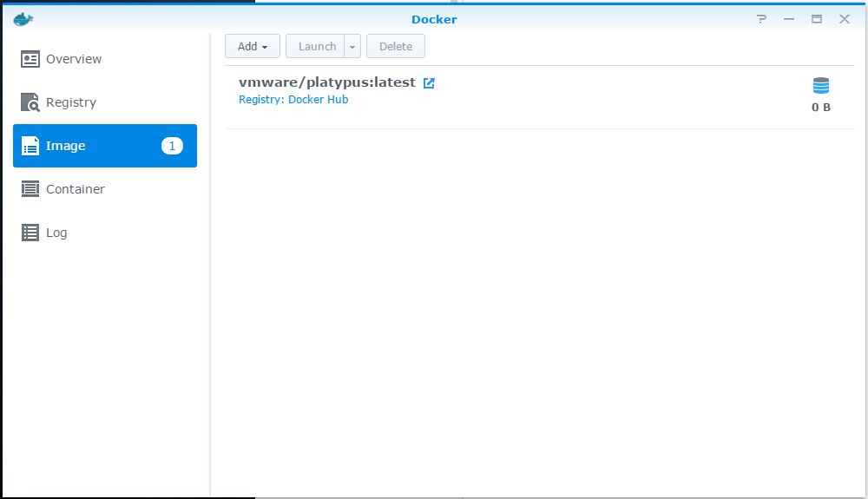
Task: Click the Registry magnifier icon in sidebar
Action: 30,102
